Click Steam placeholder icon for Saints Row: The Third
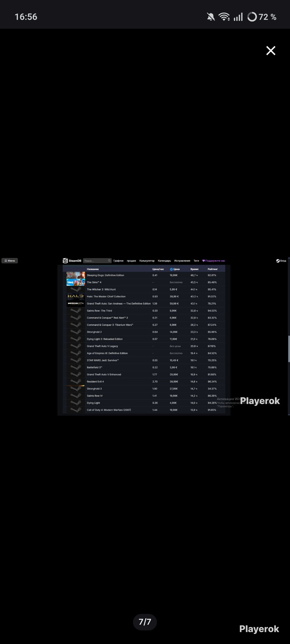The image size is (290, 644). (76, 310)
